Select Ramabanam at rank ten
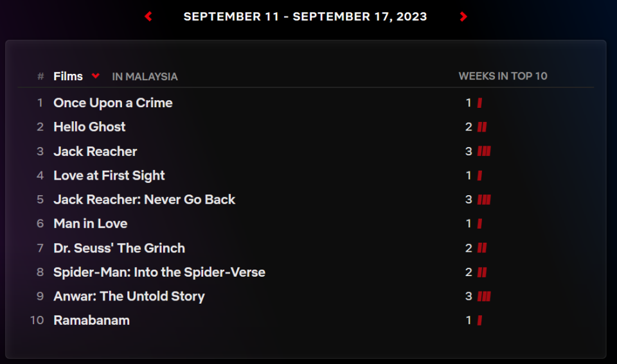 pyautogui.click(x=91, y=320)
